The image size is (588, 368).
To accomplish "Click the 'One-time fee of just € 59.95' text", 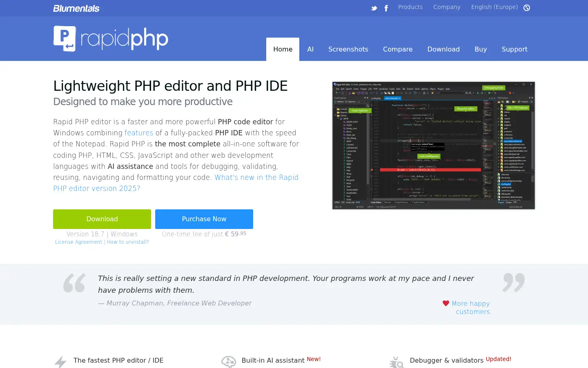I will point(204,234).
